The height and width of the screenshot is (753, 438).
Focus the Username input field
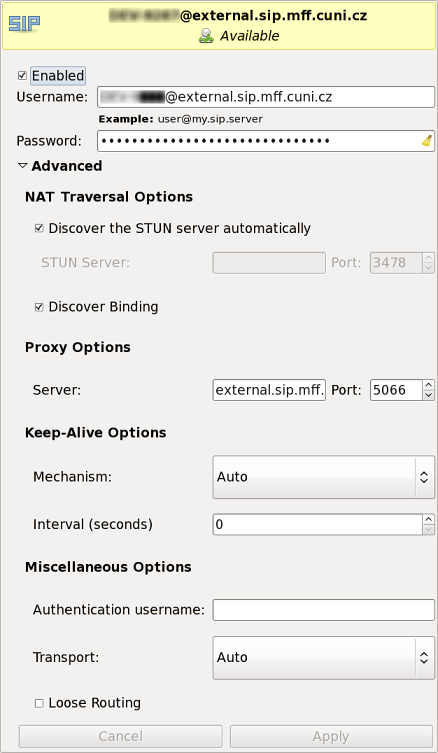pos(266,97)
